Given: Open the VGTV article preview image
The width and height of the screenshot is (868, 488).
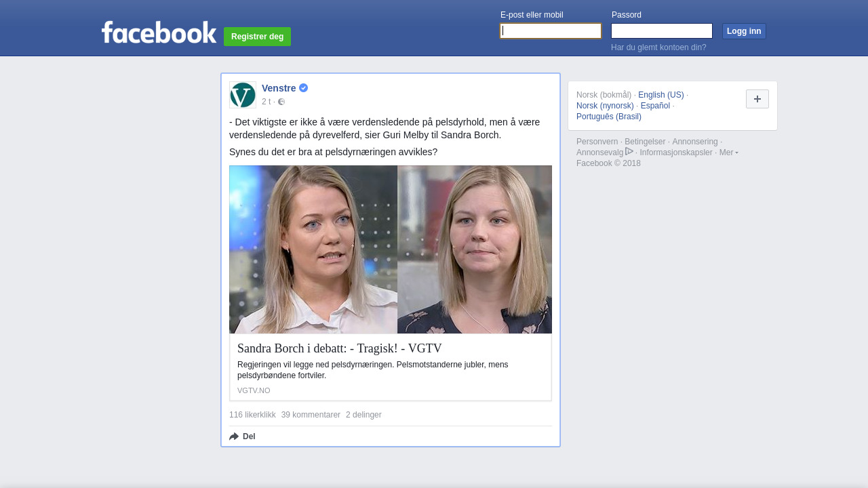Looking at the screenshot, I should click(x=391, y=249).
